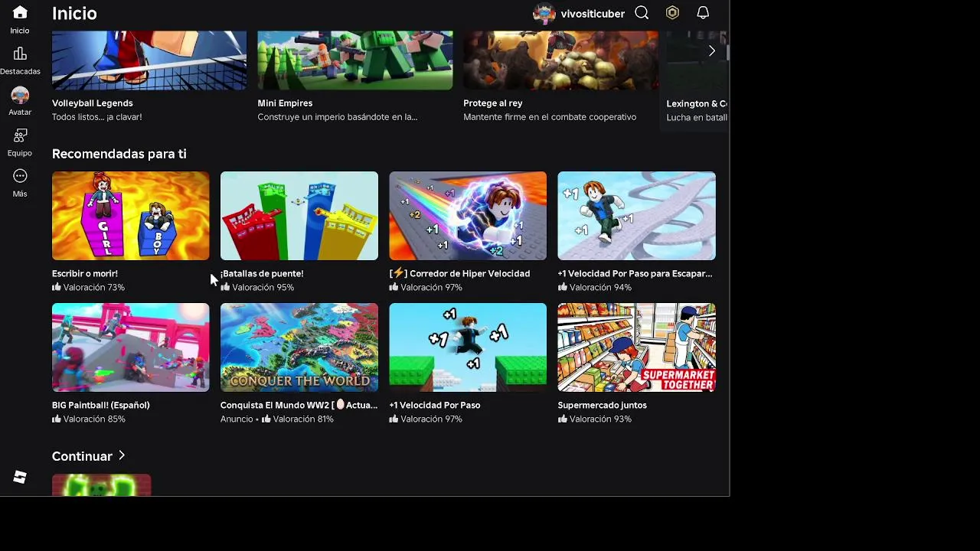Screen dimensions: 980x551
Task: Click Todos listos... ¡a clavar! description
Action: 97,117
